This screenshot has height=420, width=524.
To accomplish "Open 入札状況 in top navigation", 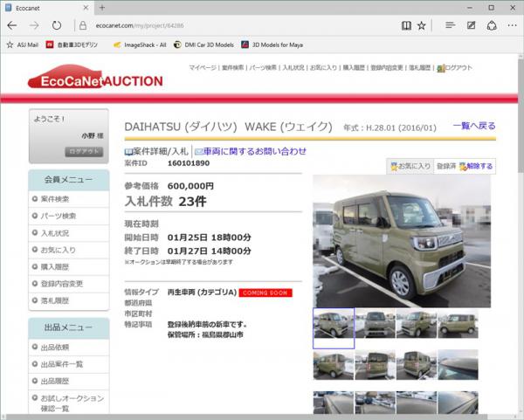I will (x=293, y=68).
